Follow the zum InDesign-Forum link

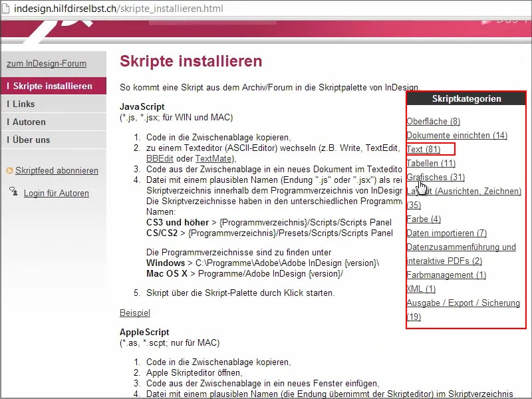point(45,64)
